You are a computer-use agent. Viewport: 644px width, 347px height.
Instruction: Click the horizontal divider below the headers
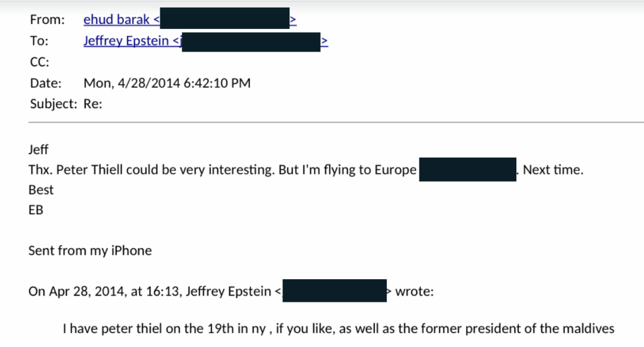[x=336, y=122]
